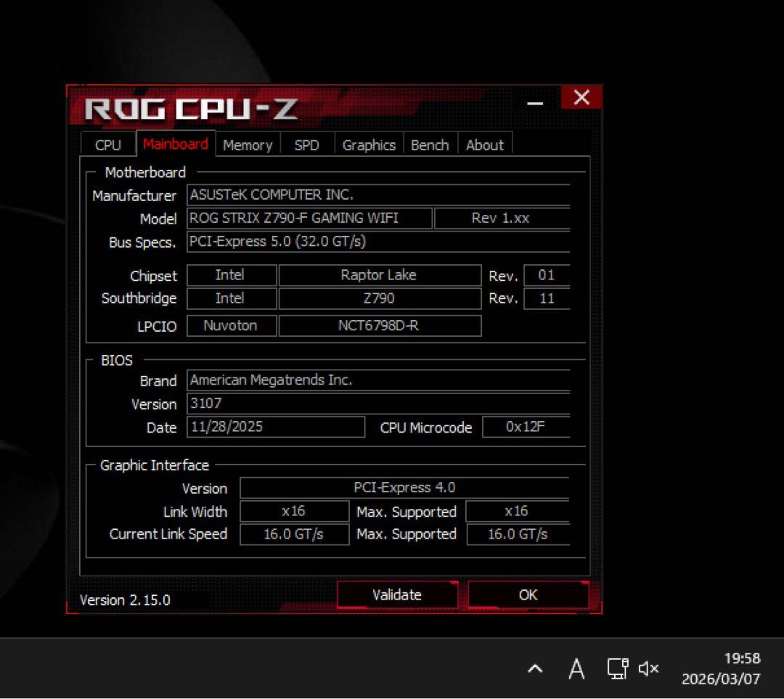Open the Memory tab
This screenshot has width=784, height=699.
tap(248, 145)
